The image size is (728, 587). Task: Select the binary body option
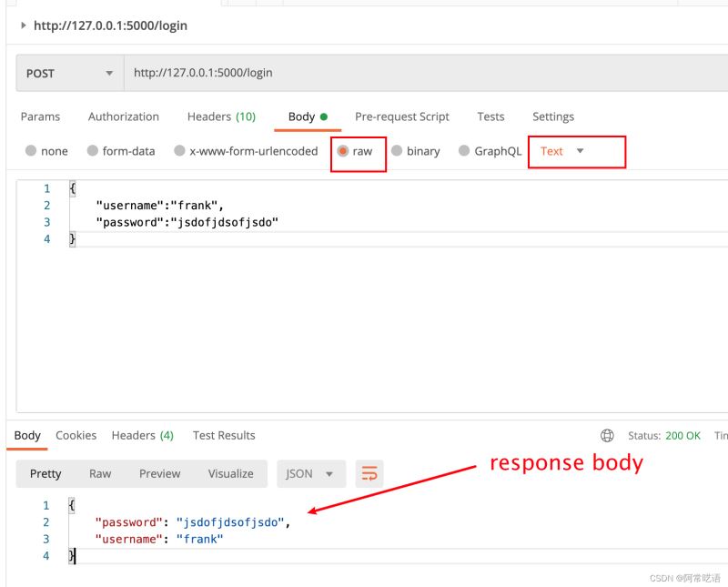pyautogui.click(x=397, y=151)
